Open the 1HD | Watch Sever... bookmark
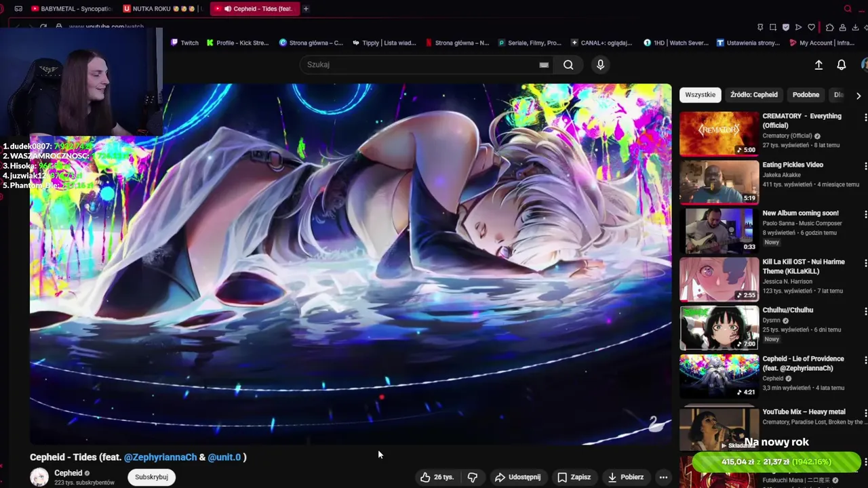 pyautogui.click(x=676, y=43)
